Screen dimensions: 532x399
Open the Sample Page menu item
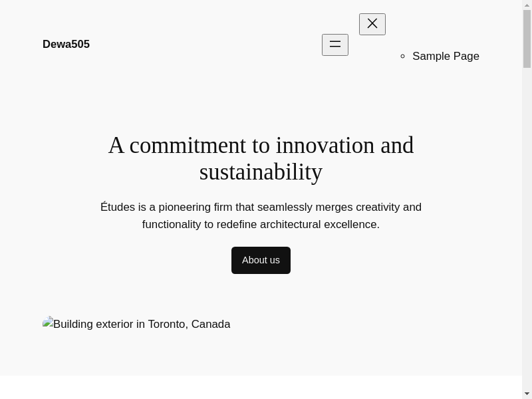[446, 57]
